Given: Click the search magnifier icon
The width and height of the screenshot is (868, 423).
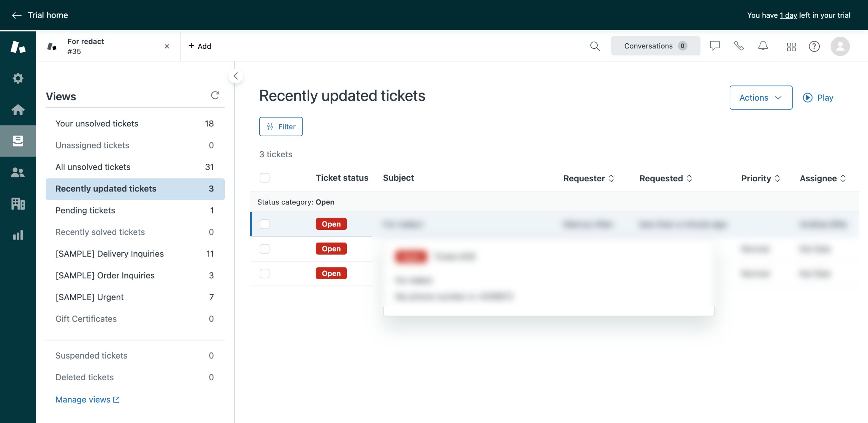Looking at the screenshot, I should [x=595, y=46].
